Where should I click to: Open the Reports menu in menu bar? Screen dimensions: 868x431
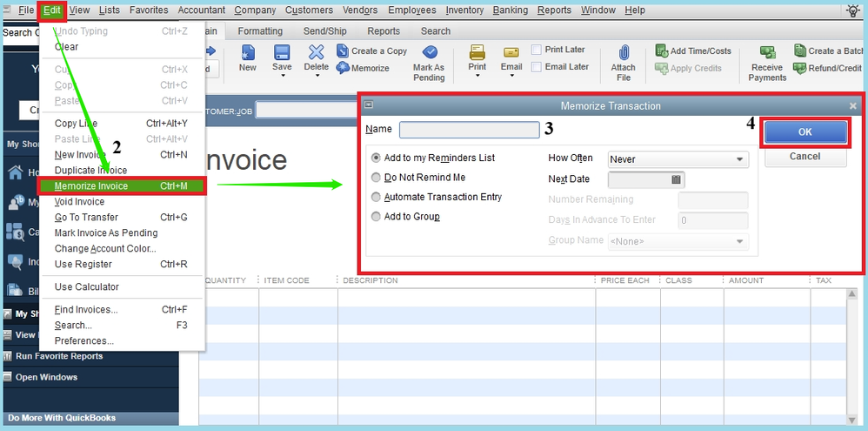tap(554, 10)
